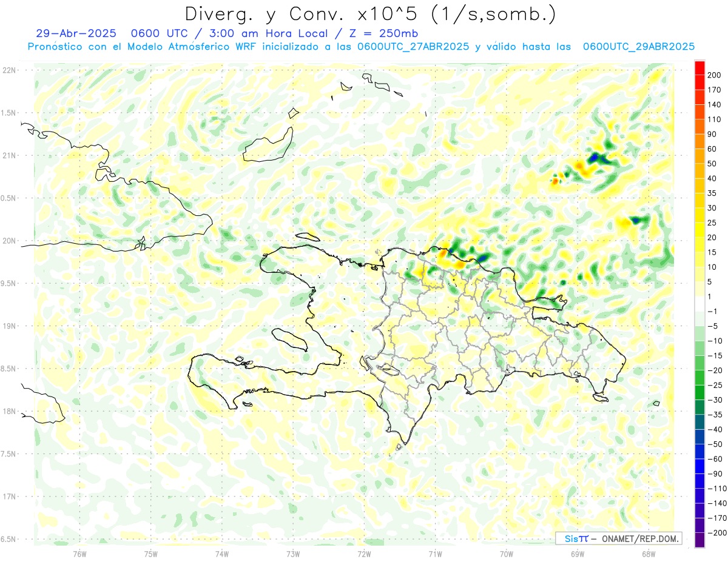This screenshot has width=728, height=562.
Task: Click the "17N" latitude axis label
Action: coord(8,497)
